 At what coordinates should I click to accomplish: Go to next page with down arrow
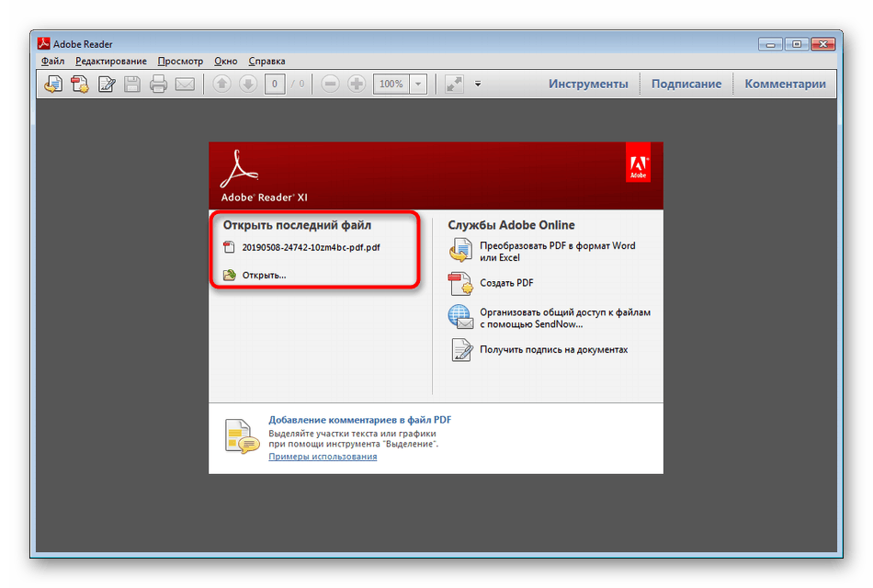[247, 84]
